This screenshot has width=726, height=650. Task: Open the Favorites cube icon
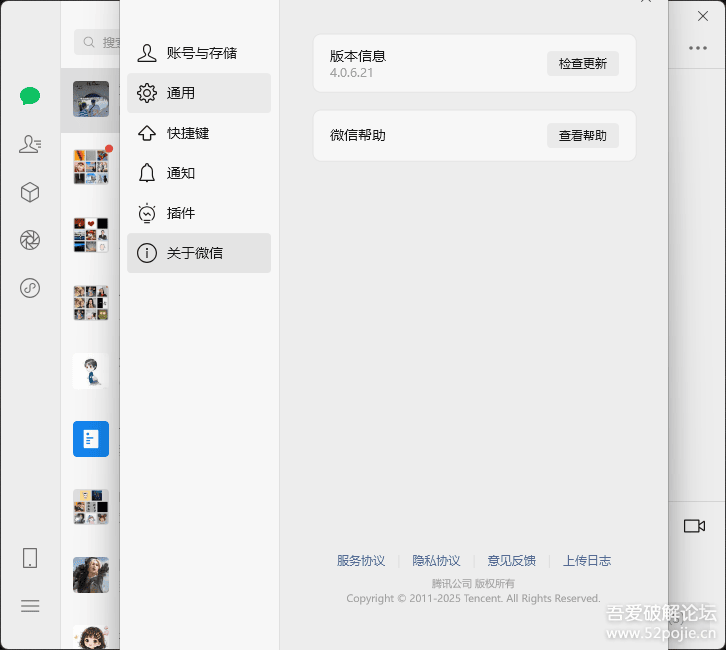[30, 192]
